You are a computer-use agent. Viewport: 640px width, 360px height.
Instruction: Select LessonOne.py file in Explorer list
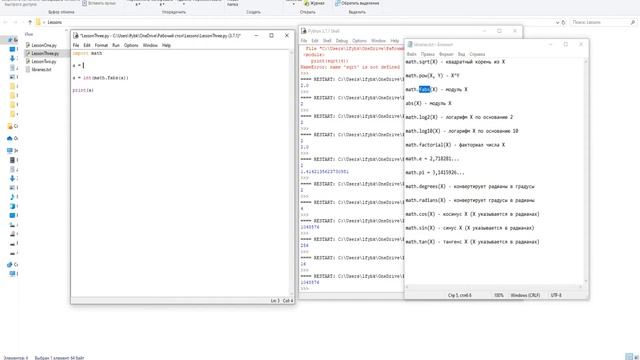(x=44, y=45)
